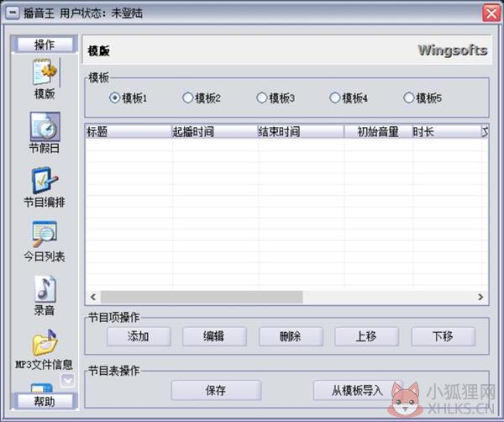Click the 下移 button
This screenshot has height=422, width=504.
tap(444, 336)
